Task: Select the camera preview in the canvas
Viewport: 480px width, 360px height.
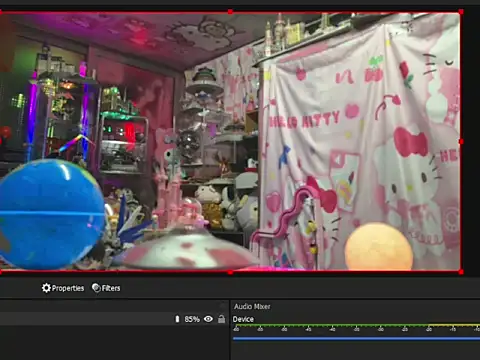Action: point(230,142)
